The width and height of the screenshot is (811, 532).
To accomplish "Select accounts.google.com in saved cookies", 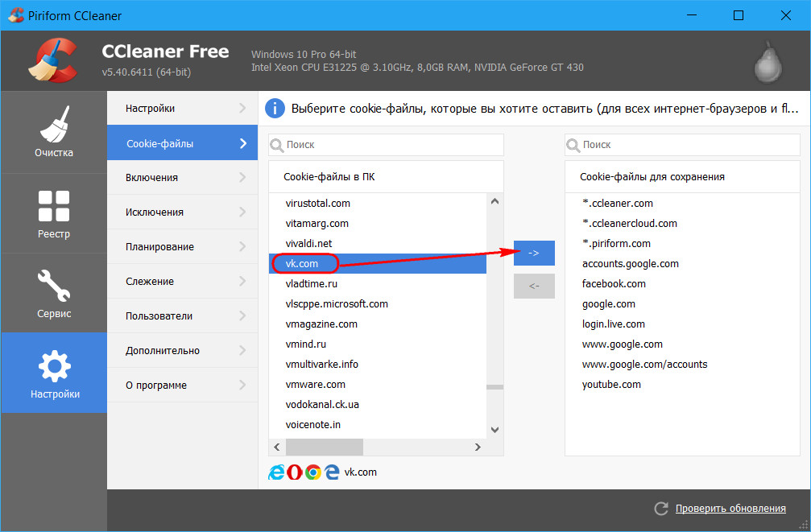I will coord(682,264).
